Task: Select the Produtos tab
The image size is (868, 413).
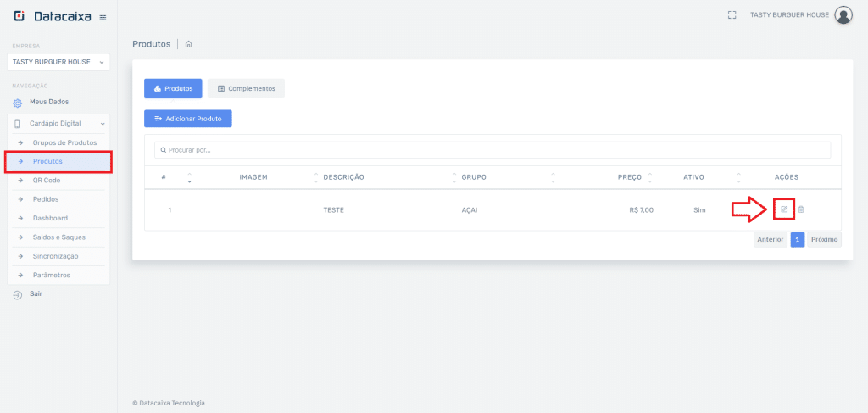Action: (172, 88)
